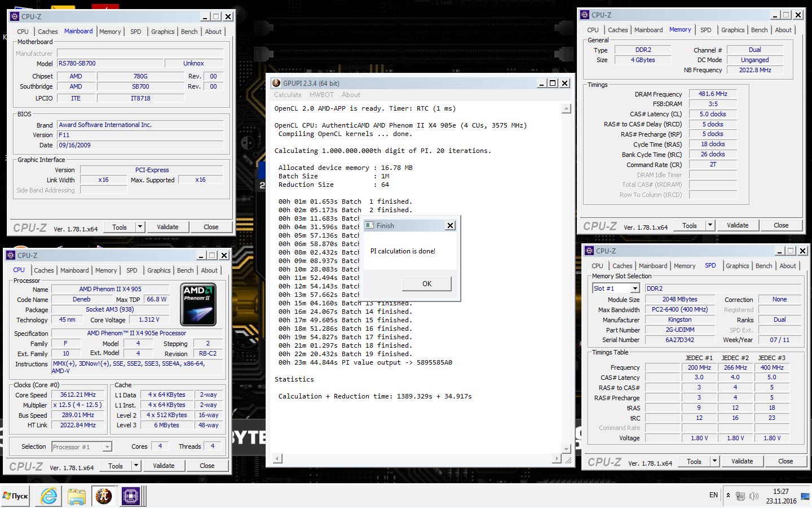Click GPUPI scrollbar up arrow
This screenshot has width=812, height=508.
click(x=567, y=109)
